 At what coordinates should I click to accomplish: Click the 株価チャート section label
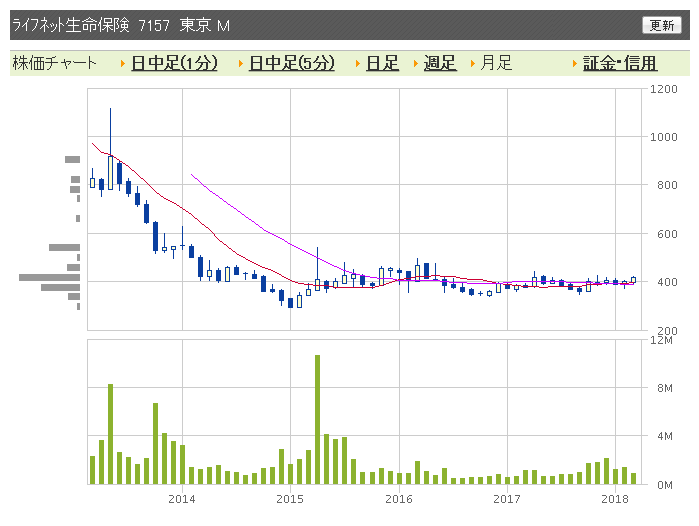[54, 63]
